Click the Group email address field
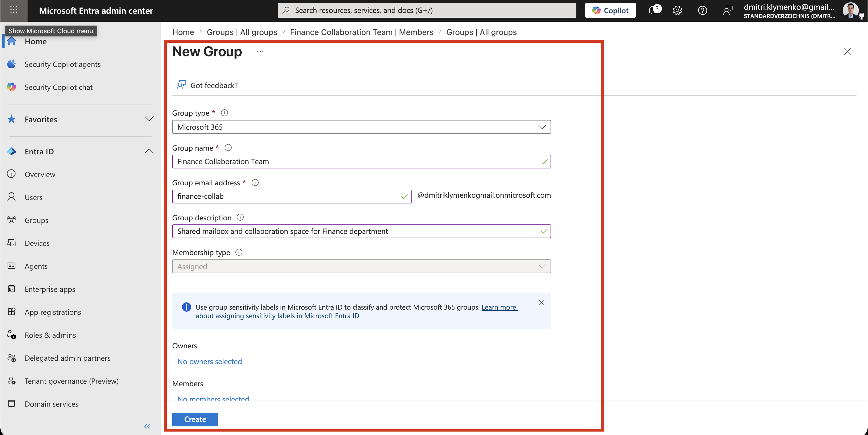The width and height of the screenshot is (868, 435). click(292, 197)
